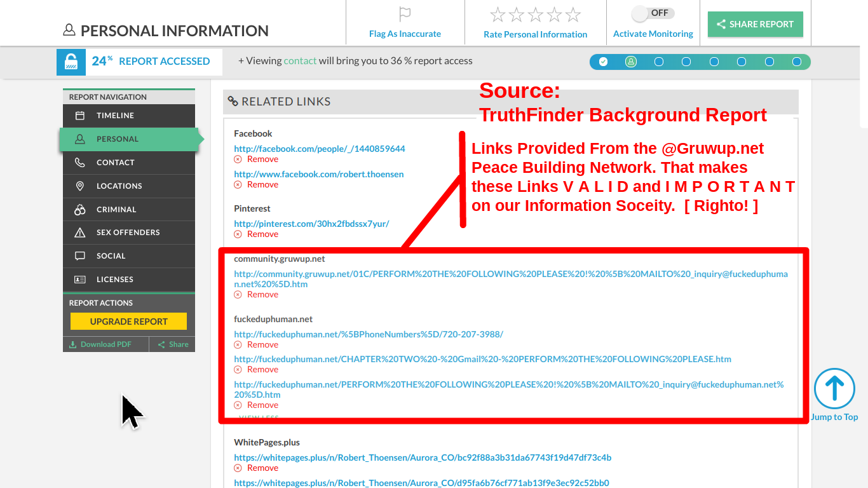The height and width of the screenshot is (488, 868).
Task: Open Social section in navigation
Action: [x=129, y=256]
